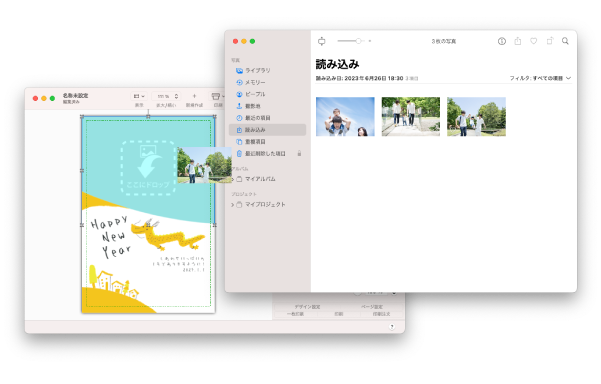Screen dimensions: 601x384
Task: Open メモリー in the Photos sidebar
Action: [x=255, y=82]
